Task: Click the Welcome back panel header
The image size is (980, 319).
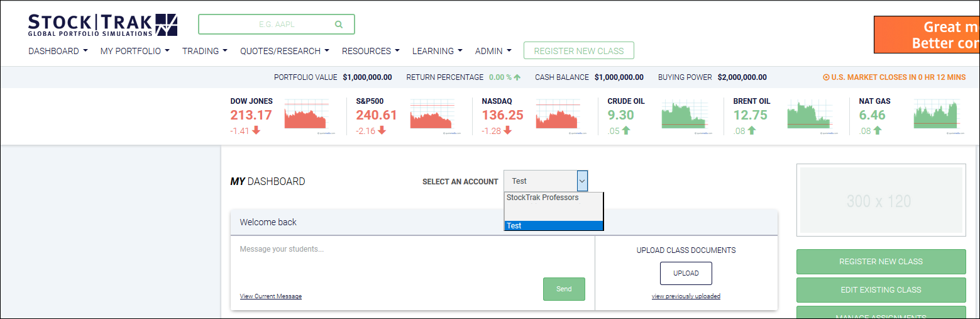Action: pos(504,222)
